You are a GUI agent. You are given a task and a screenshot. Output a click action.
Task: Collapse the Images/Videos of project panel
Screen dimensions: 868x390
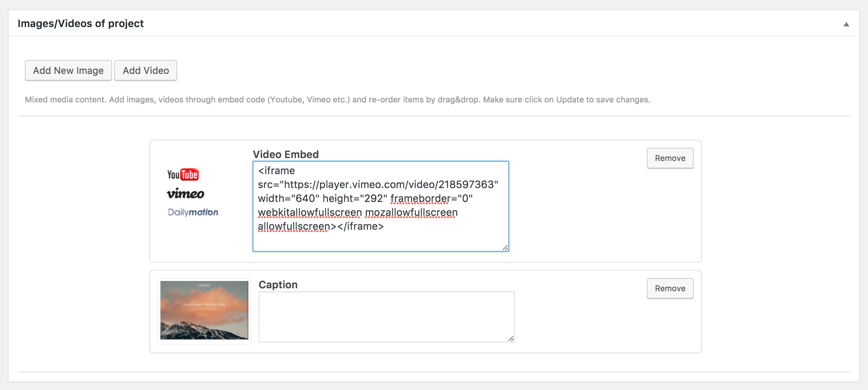(x=846, y=24)
